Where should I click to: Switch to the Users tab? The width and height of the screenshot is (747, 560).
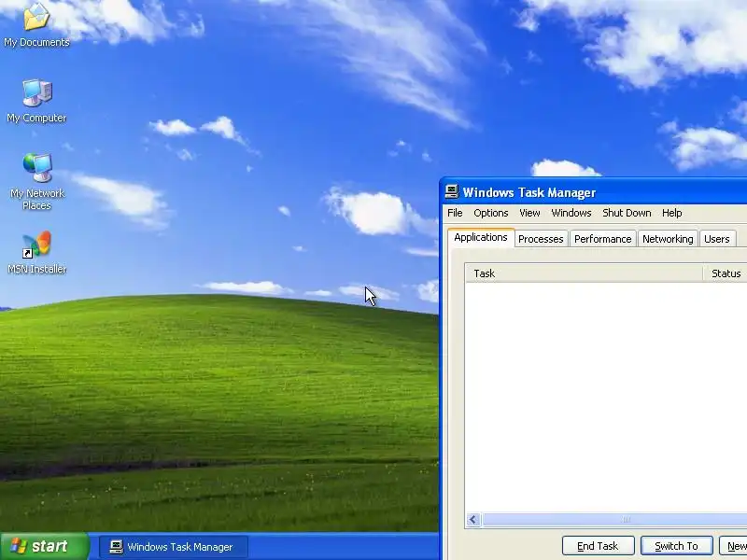click(717, 239)
